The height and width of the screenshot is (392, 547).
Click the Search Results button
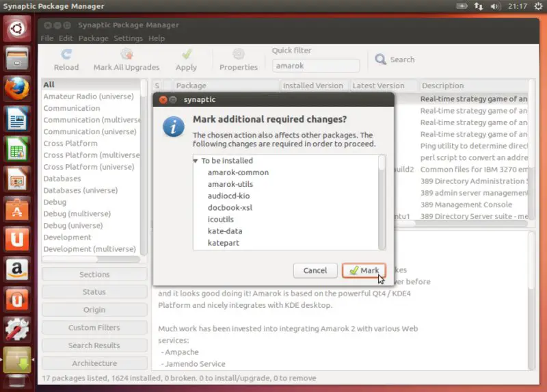click(x=94, y=345)
